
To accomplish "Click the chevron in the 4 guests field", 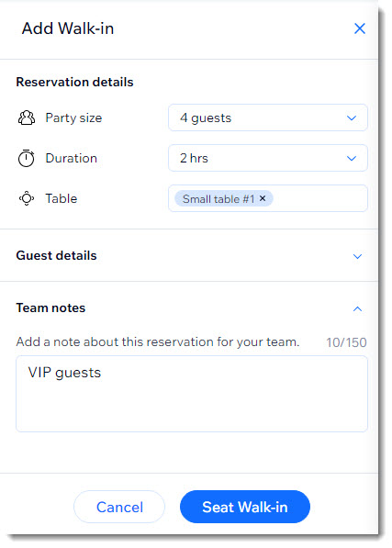I will tap(352, 118).
